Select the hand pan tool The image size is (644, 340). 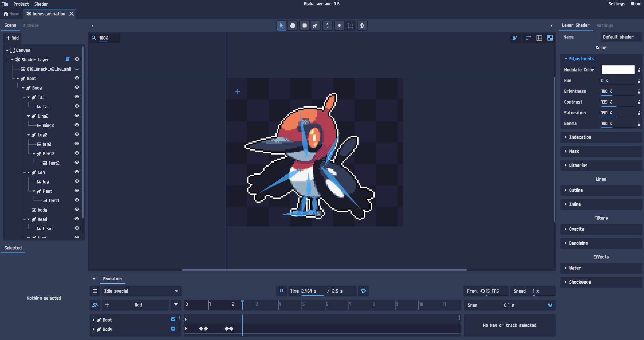tap(292, 25)
